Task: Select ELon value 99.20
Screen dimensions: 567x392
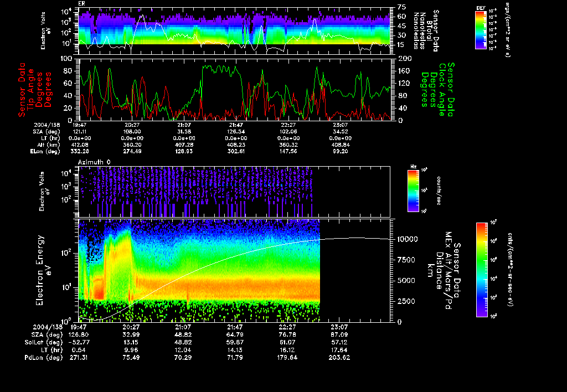Action: pos(341,151)
